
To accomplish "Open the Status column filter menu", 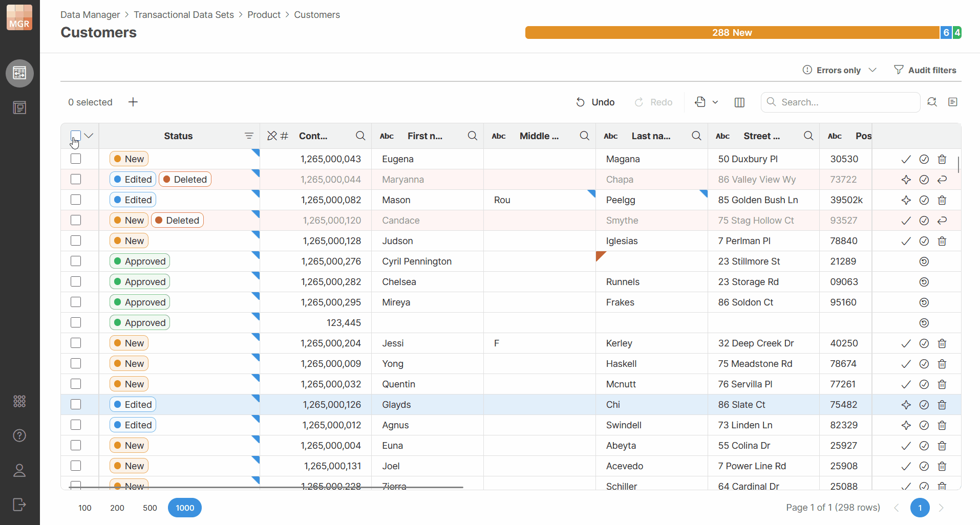I will tap(249, 136).
